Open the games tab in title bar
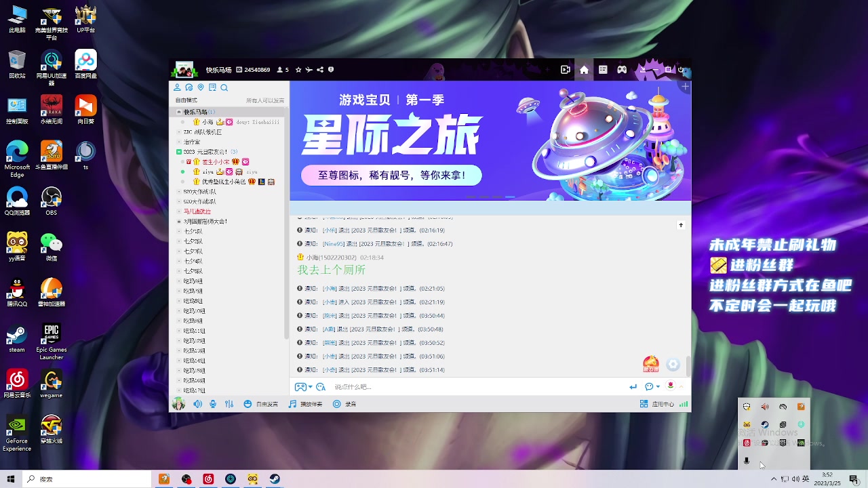 pyautogui.click(x=622, y=69)
